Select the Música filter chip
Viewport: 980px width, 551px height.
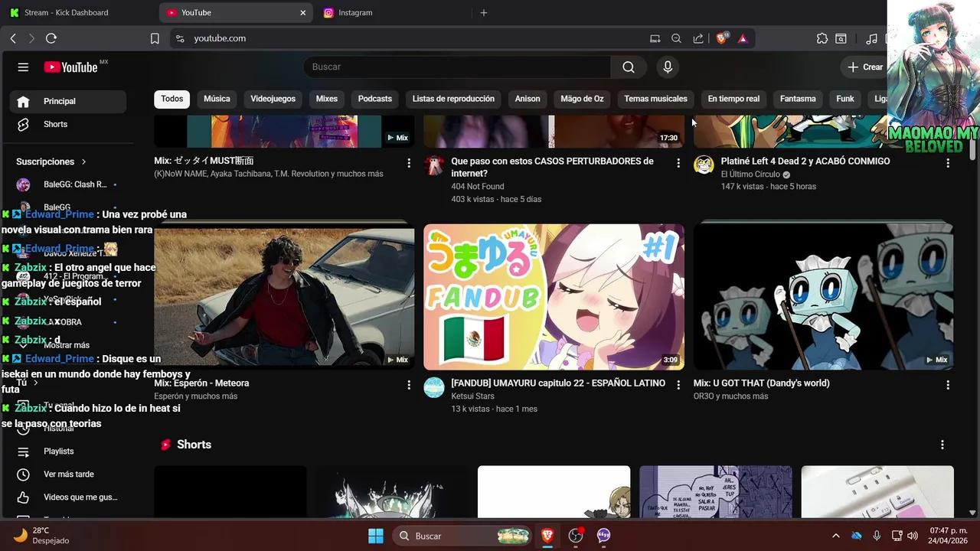(x=217, y=99)
